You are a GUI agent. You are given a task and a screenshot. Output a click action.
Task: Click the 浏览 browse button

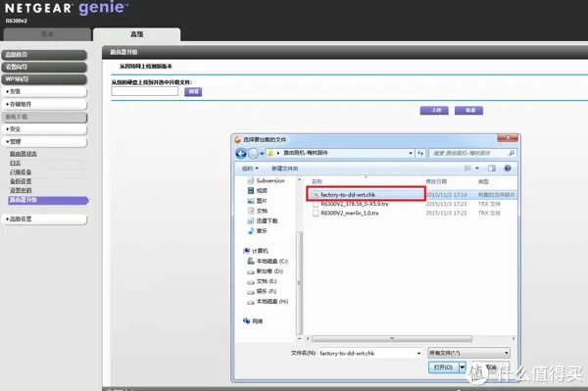pos(193,91)
